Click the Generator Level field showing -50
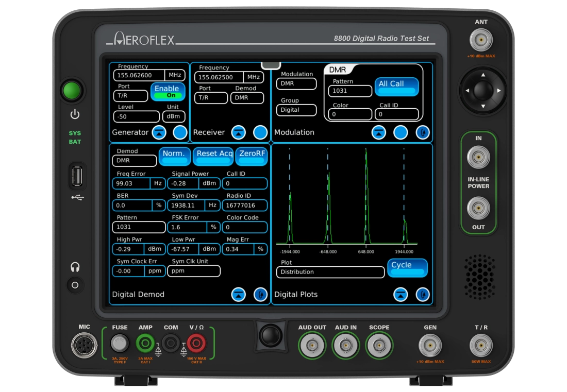The image size is (567, 392). [x=136, y=117]
